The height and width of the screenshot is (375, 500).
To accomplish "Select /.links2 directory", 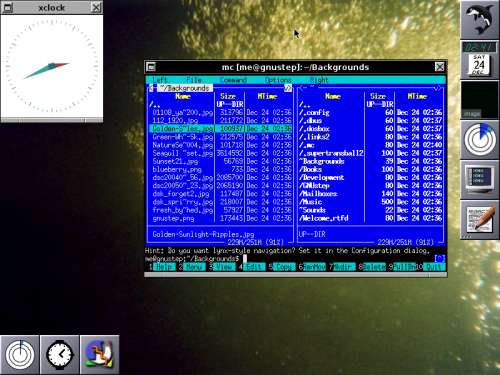I will tap(370, 137).
